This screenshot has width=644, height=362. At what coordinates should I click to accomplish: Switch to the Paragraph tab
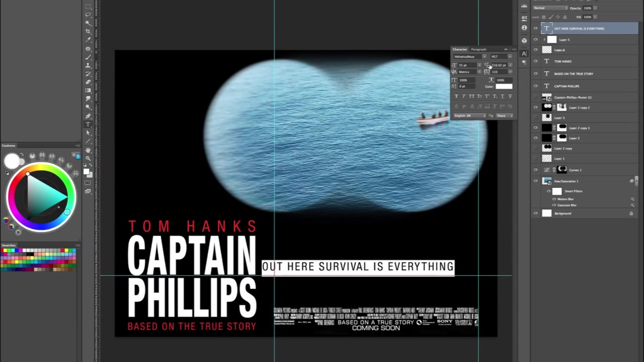pos(478,49)
